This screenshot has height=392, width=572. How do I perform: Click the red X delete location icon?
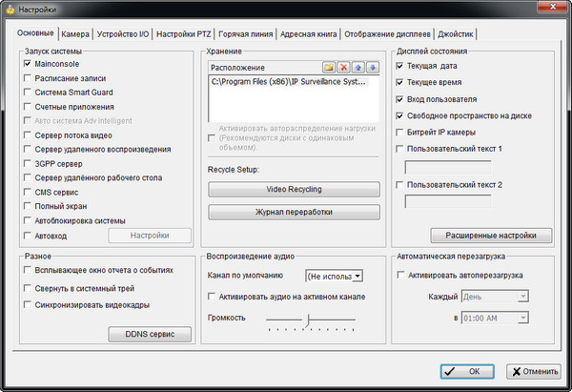coord(343,68)
